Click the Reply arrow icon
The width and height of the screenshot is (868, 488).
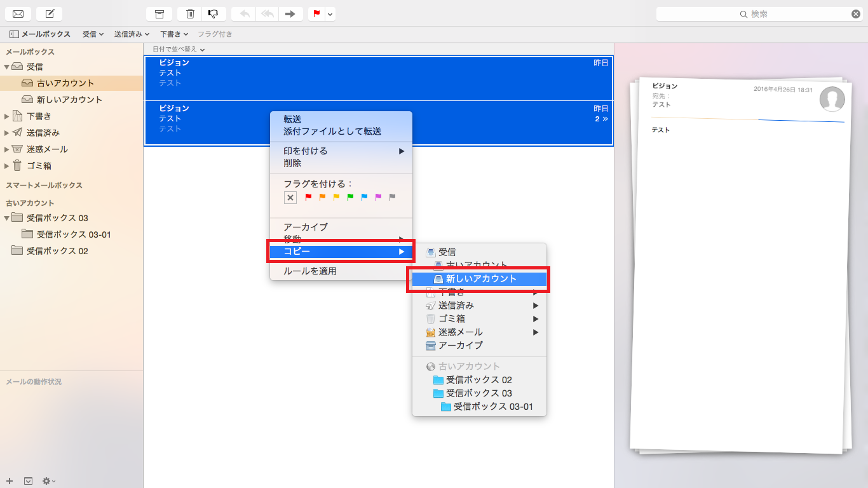click(x=245, y=14)
